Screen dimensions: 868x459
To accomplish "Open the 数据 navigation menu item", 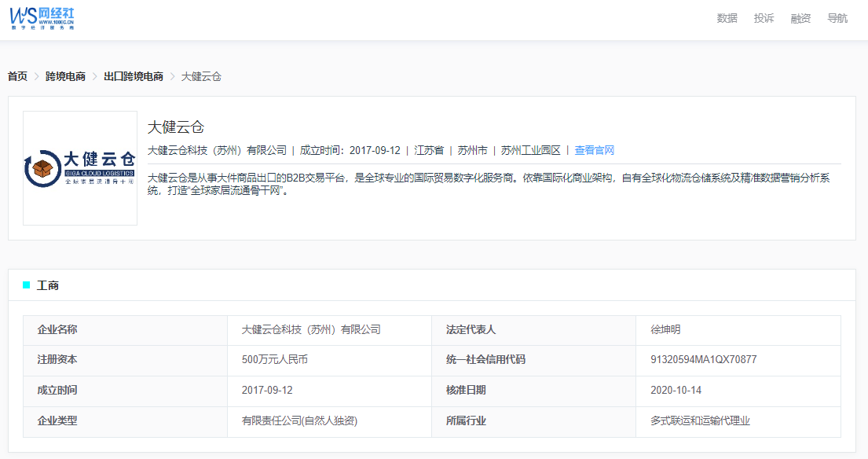I will click(x=727, y=18).
